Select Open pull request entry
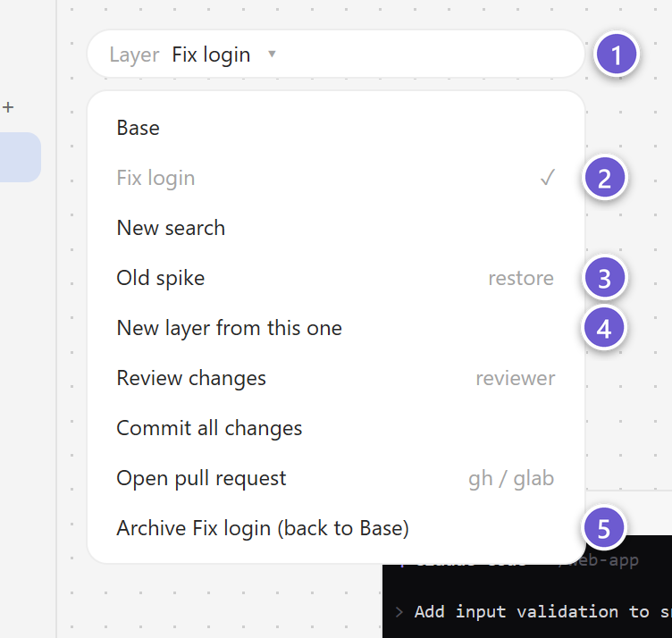Screen dimensions: 672x638 coord(336,478)
